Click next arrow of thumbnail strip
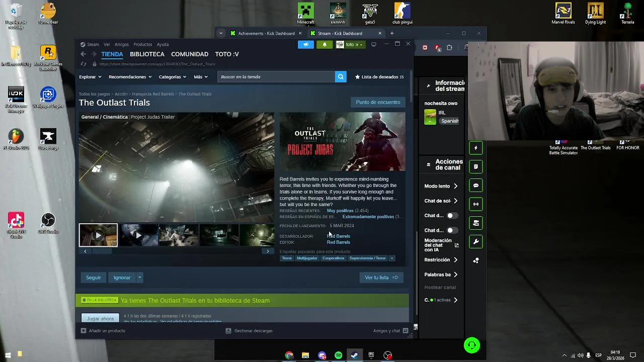Viewport: 644px width, 362px height. coord(268,251)
